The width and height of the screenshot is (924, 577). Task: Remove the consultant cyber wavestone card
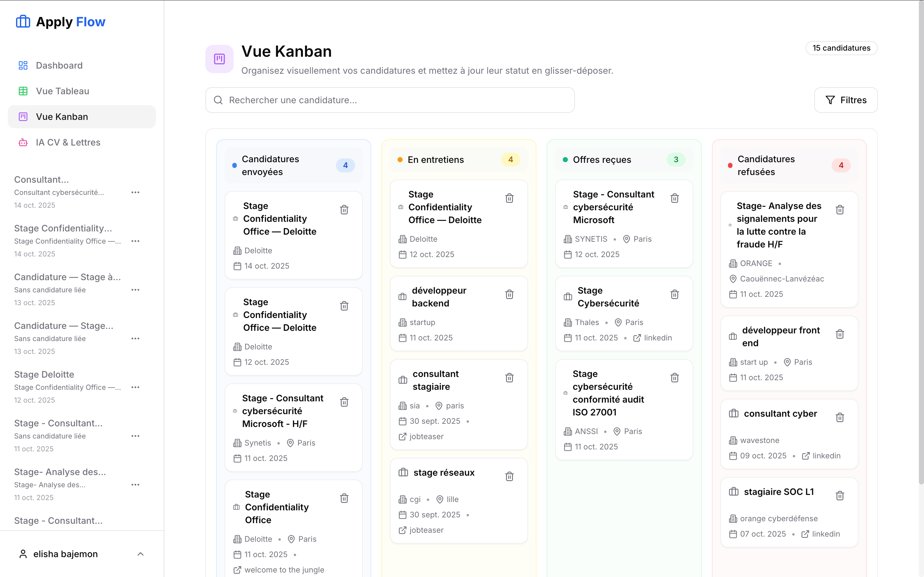840,417
